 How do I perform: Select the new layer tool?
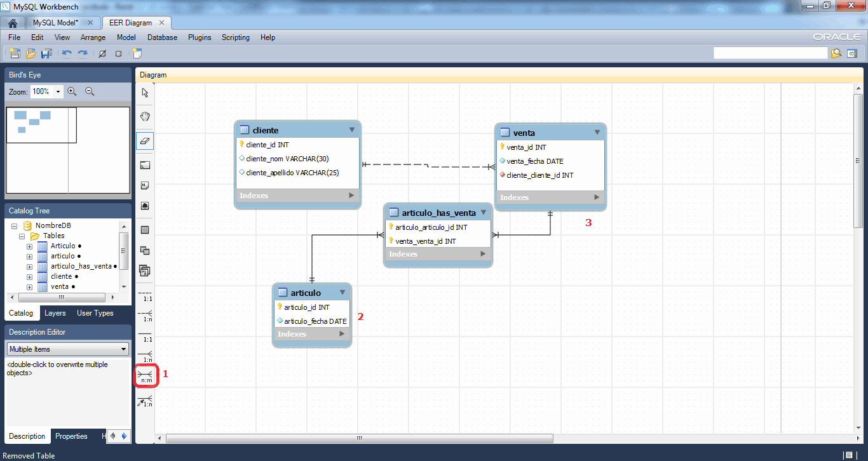(x=145, y=165)
